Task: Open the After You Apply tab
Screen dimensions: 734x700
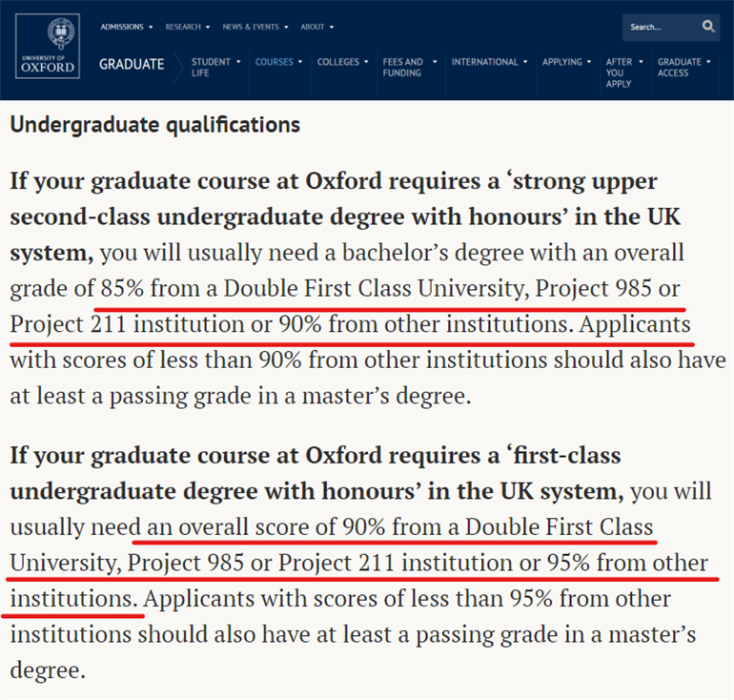Action: tap(619, 72)
